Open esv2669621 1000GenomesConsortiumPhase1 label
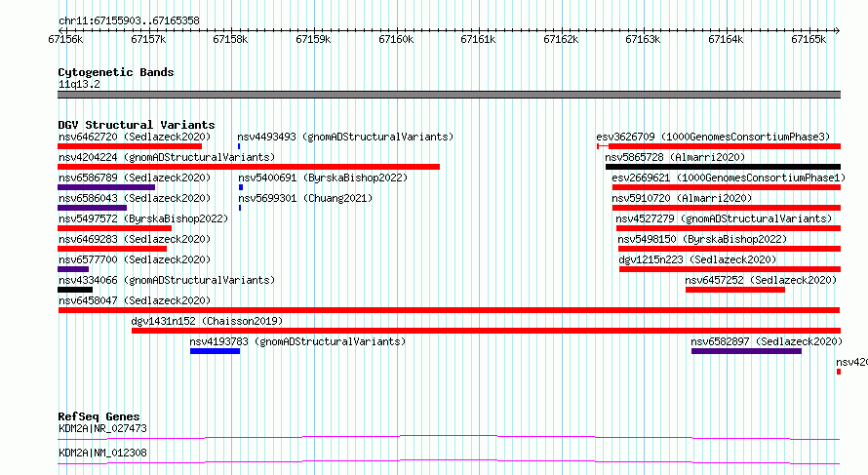Screen dimensions: 868x475 coord(729,178)
